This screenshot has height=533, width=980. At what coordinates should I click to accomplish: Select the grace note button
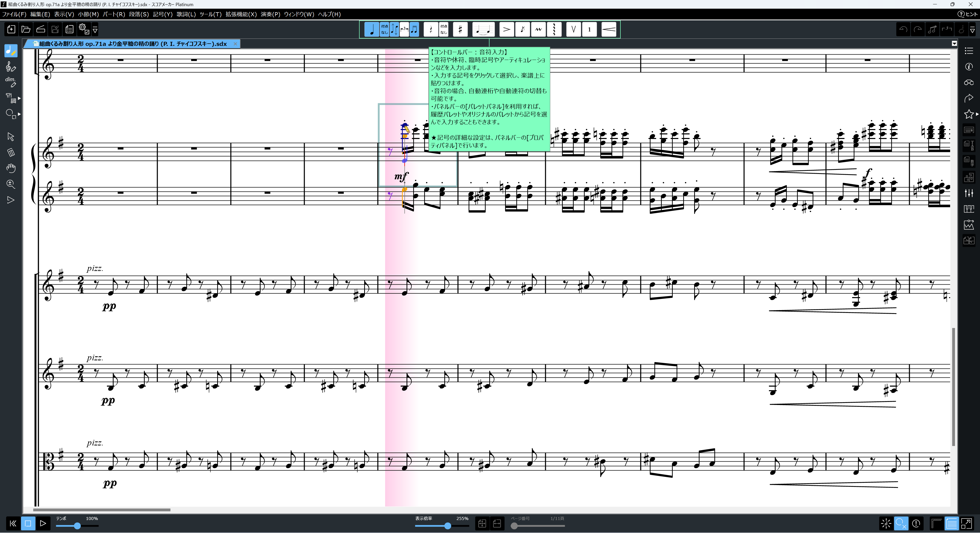(523, 29)
